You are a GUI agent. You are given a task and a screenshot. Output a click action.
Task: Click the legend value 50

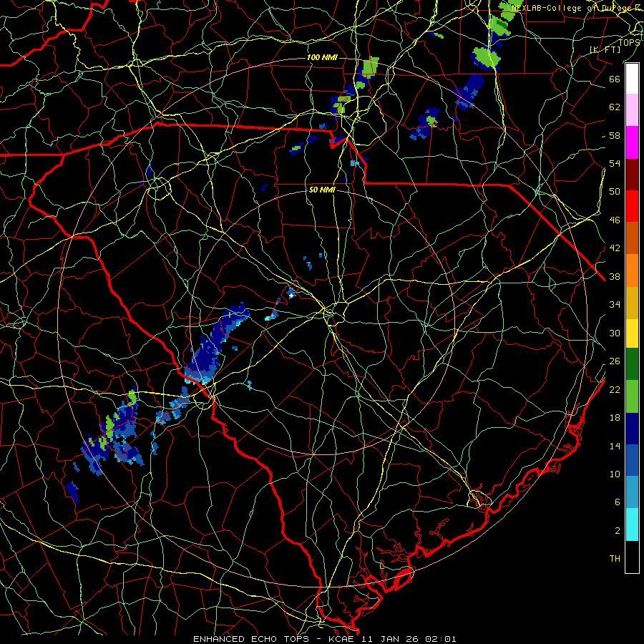[615, 191]
